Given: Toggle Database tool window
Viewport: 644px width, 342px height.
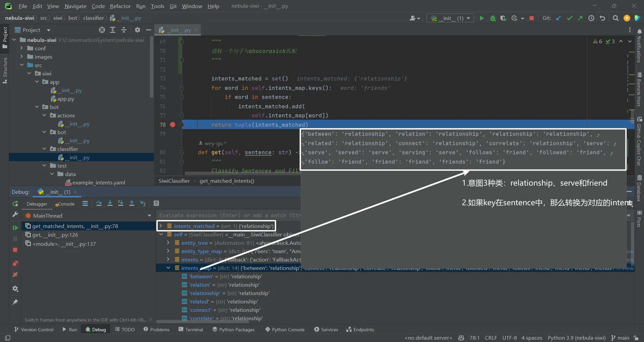Looking at the screenshot, I should coord(639,188).
